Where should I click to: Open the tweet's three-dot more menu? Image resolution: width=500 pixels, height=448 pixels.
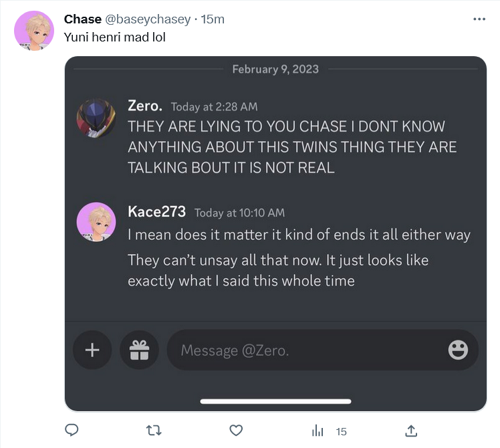(x=479, y=19)
